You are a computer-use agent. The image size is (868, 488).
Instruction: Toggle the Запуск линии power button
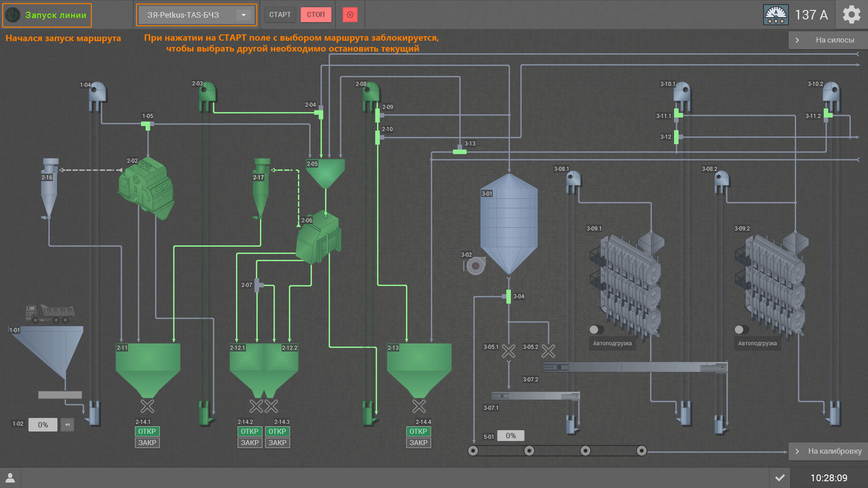tap(13, 15)
